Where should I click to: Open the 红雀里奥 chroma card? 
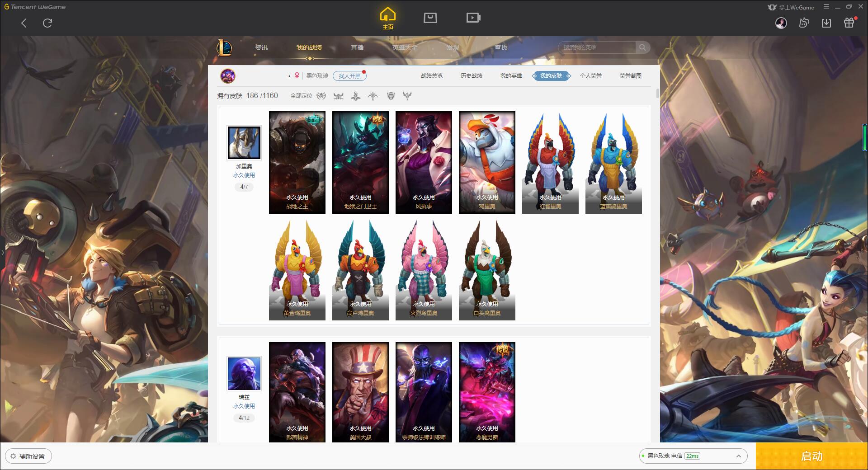(550, 162)
